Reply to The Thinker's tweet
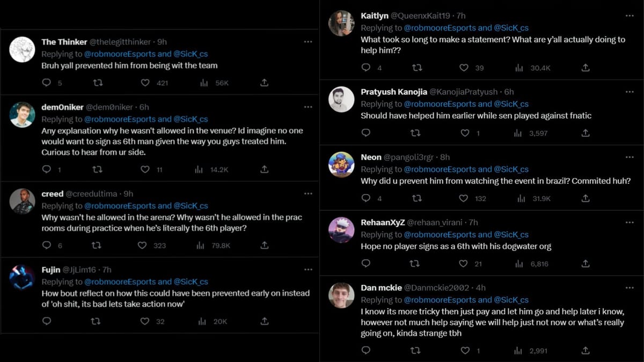644x362 pixels. [47, 83]
